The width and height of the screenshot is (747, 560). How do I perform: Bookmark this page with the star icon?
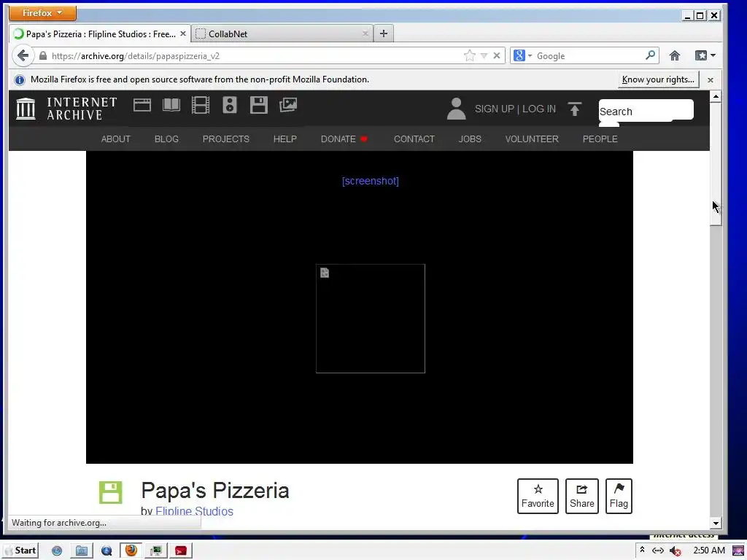(470, 55)
